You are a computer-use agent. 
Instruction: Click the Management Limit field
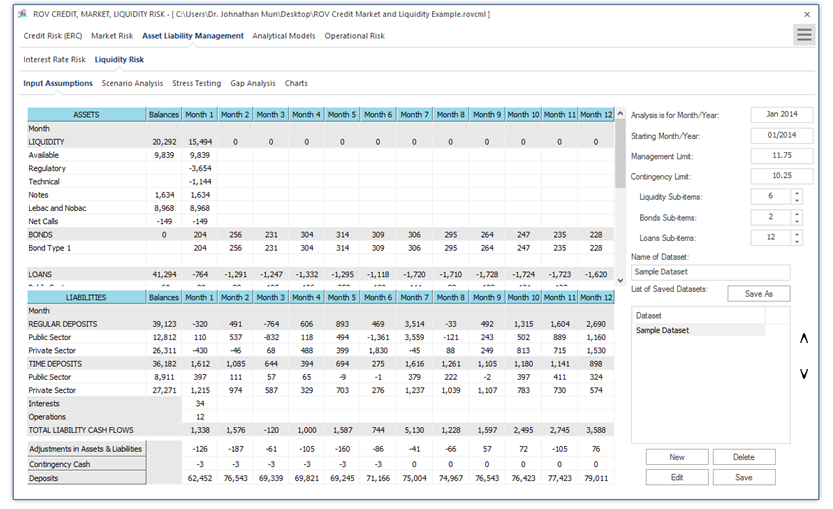[781, 156]
